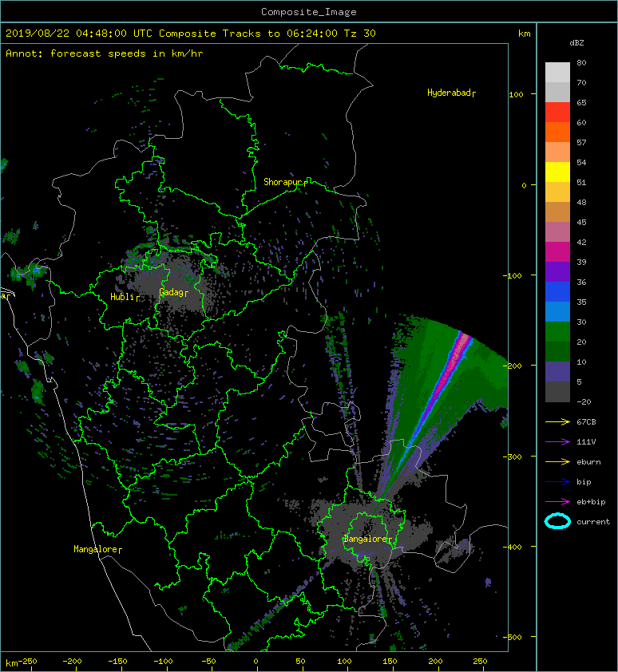Select the yellow eburn arrow in legend
The height and width of the screenshot is (672, 618).
tap(557, 462)
